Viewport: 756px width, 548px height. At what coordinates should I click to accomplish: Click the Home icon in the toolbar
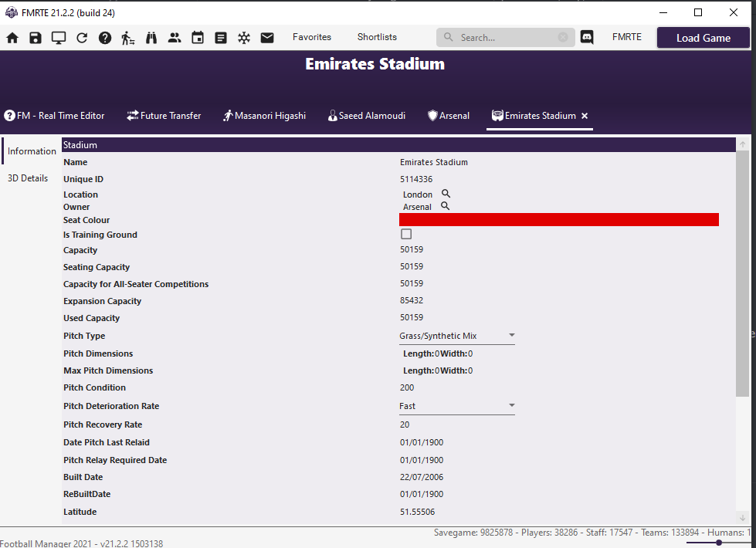coord(12,37)
